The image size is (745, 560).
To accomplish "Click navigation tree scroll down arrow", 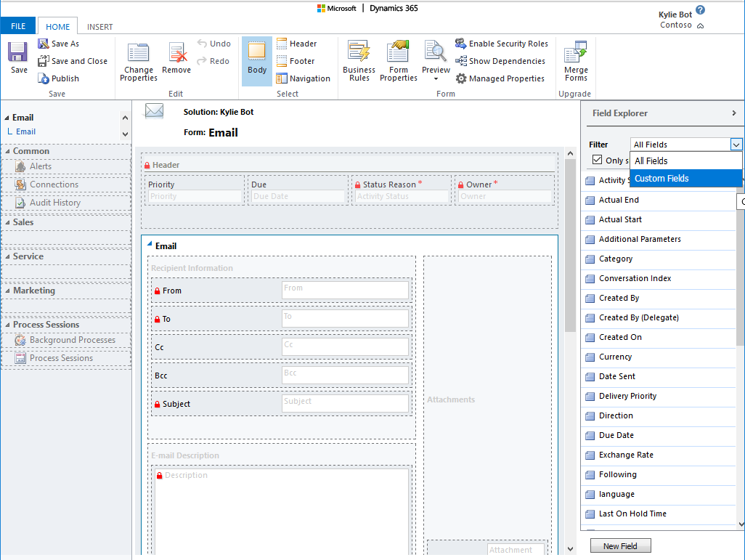I will 125,134.
